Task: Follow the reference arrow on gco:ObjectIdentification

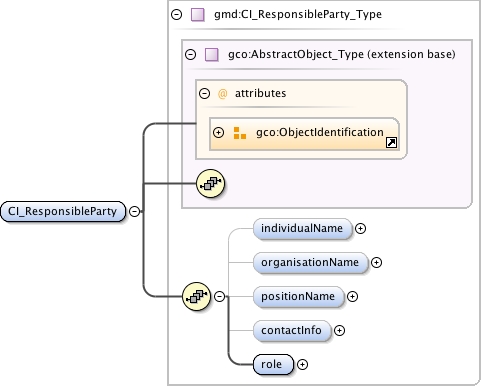Action: 391,143
